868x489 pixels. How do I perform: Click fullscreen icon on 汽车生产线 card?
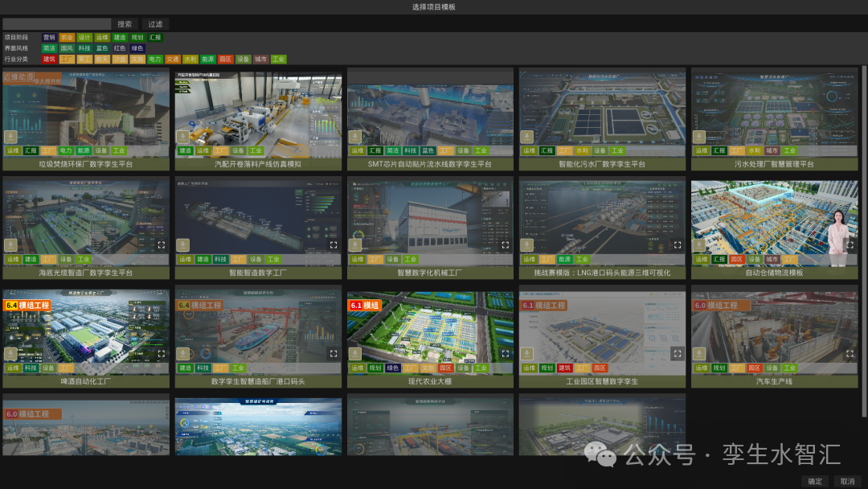[850, 353]
